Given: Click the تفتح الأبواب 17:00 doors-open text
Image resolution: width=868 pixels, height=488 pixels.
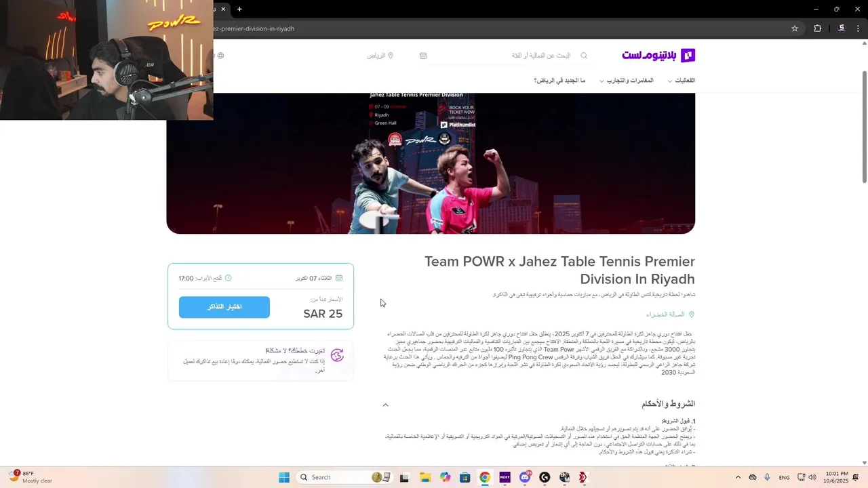Looking at the screenshot, I should pos(200,278).
